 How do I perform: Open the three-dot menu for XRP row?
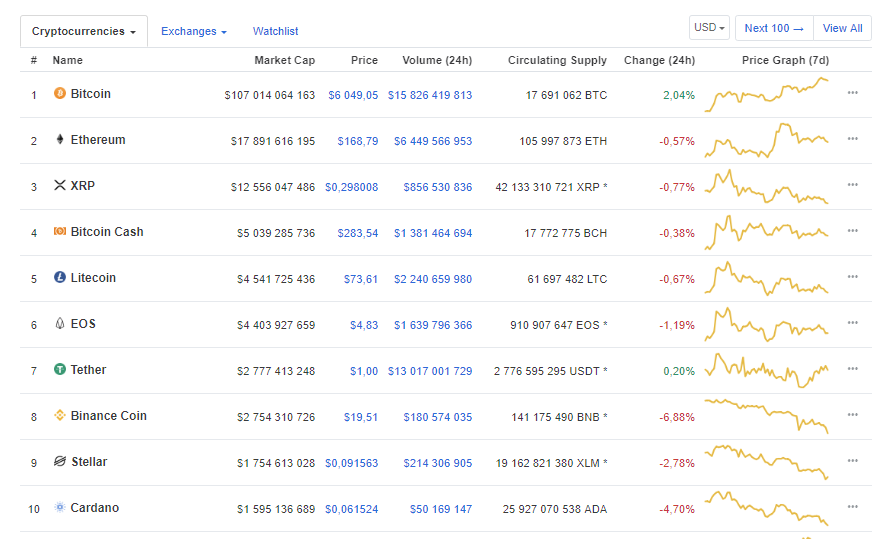[x=853, y=184]
